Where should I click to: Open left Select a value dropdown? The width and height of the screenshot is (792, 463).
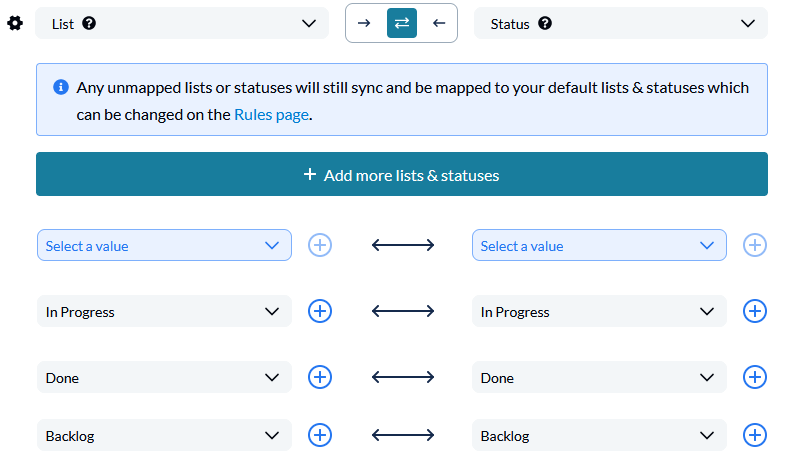164,245
